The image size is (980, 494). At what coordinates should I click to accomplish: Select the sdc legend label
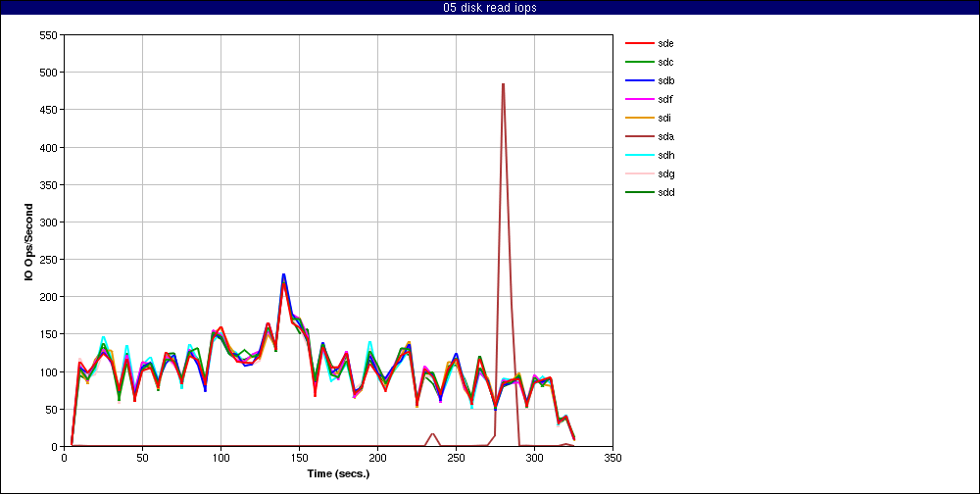[x=665, y=62]
